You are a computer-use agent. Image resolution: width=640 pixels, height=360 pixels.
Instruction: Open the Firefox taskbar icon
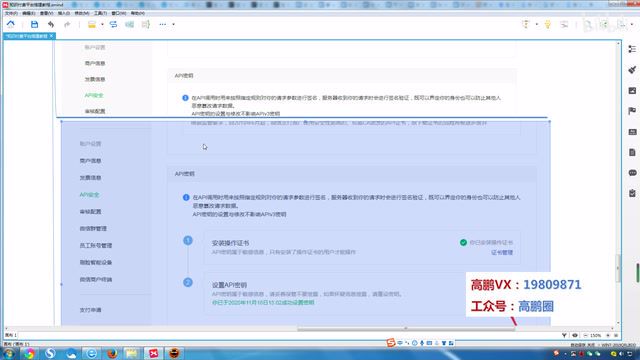point(112,353)
